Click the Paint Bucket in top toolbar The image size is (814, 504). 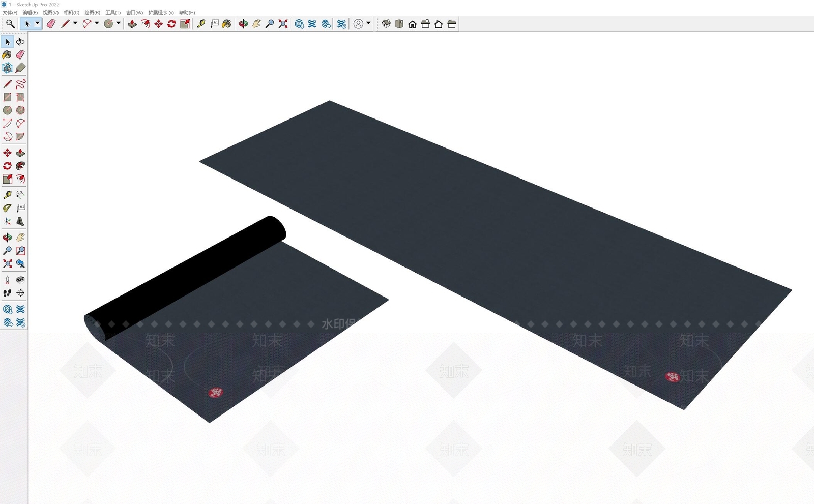(227, 24)
